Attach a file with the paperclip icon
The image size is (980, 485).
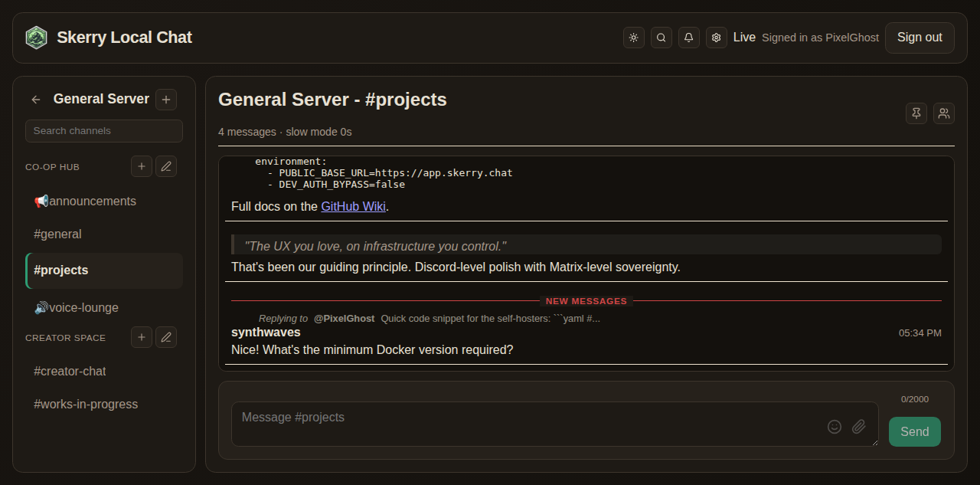point(859,427)
